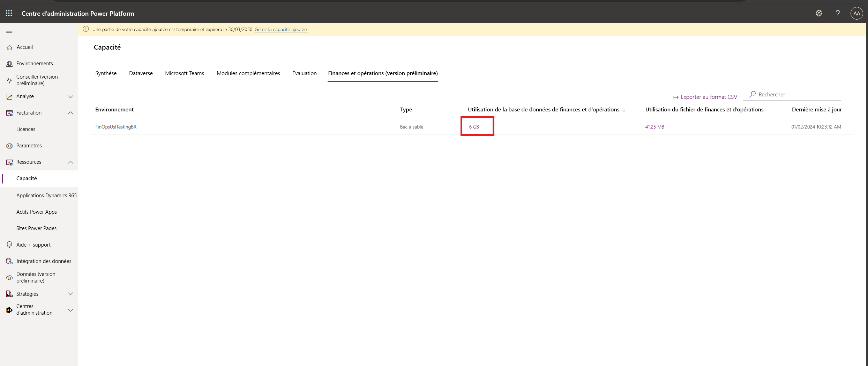Open the app launcher waffle icon
This screenshot has width=868, height=366.
coord(9,13)
